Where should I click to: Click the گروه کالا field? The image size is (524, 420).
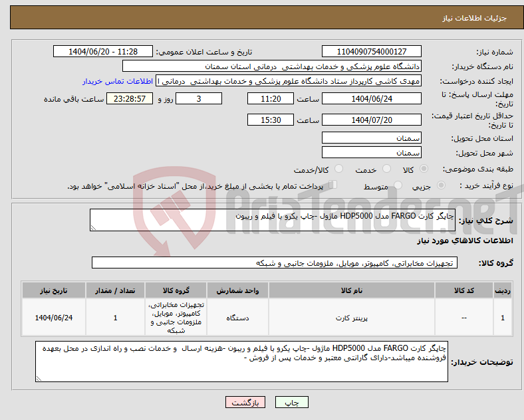tap(275, 262)
